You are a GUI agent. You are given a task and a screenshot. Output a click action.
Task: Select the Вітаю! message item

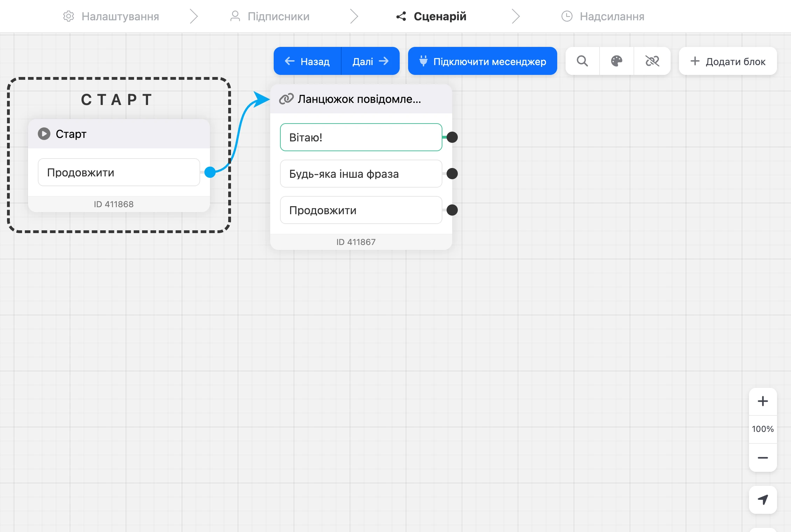pos(361,137)
